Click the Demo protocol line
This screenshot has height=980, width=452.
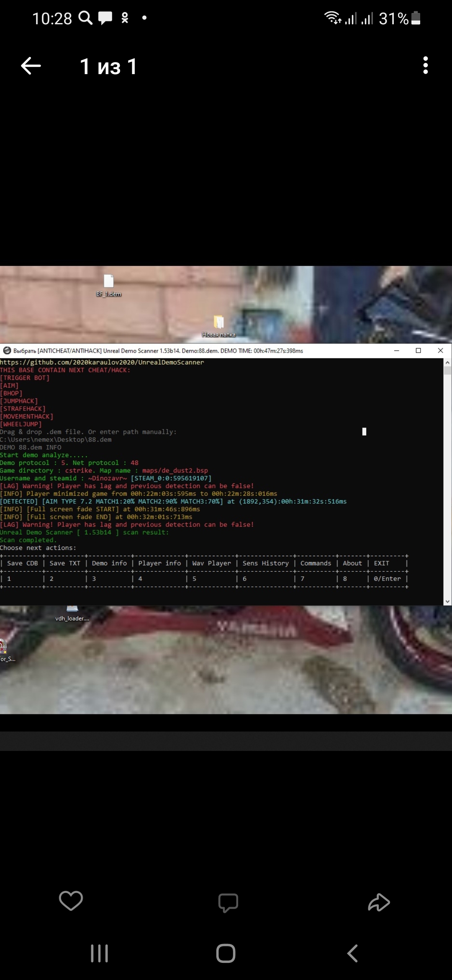click(x=69, y=463)
